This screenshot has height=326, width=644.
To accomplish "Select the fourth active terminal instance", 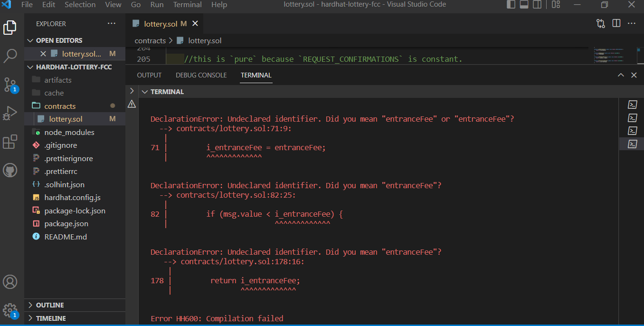I will tap(632, 144).
